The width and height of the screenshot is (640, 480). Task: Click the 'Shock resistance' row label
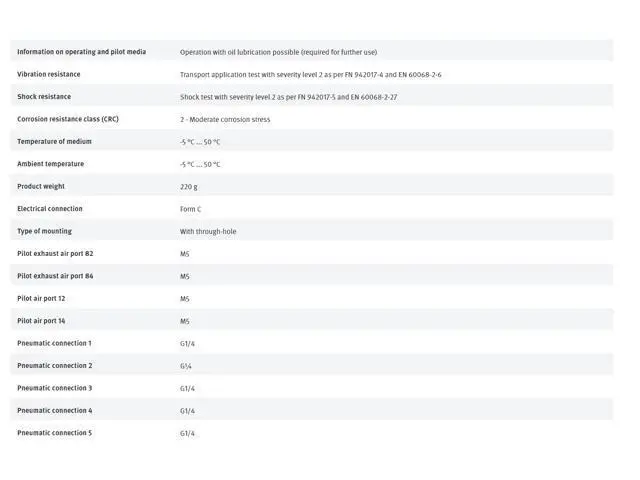(x=44, y=96)
